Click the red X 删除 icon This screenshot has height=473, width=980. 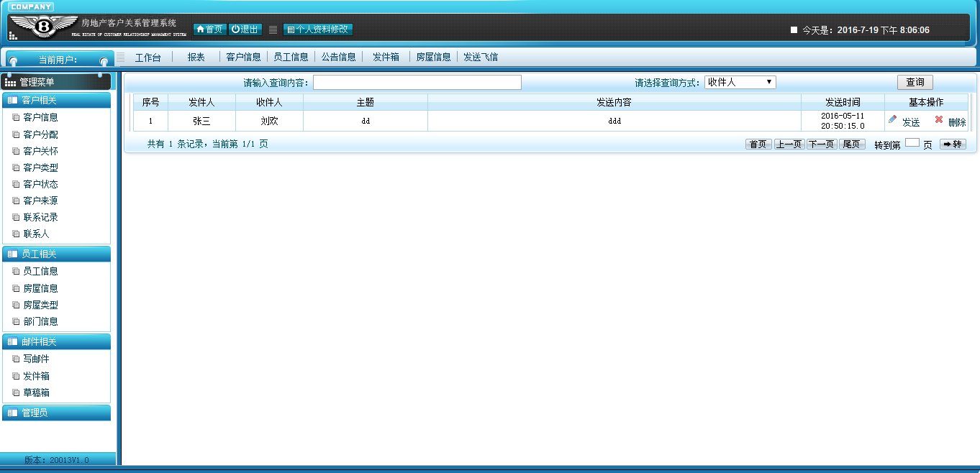(x=939, y=119)
